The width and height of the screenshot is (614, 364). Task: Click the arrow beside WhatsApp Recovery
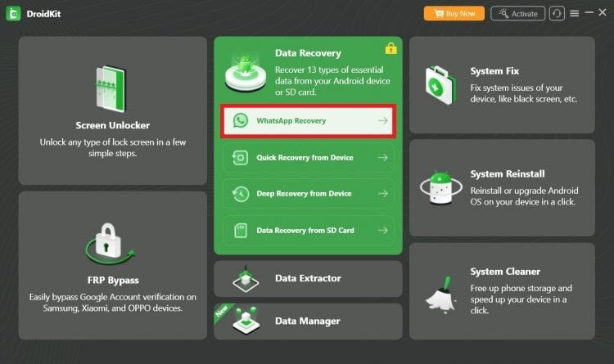383,120
